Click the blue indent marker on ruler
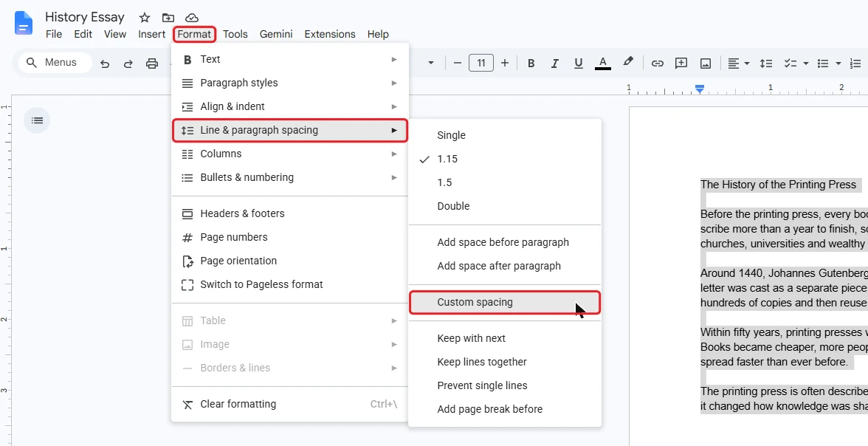 (700, 89)
